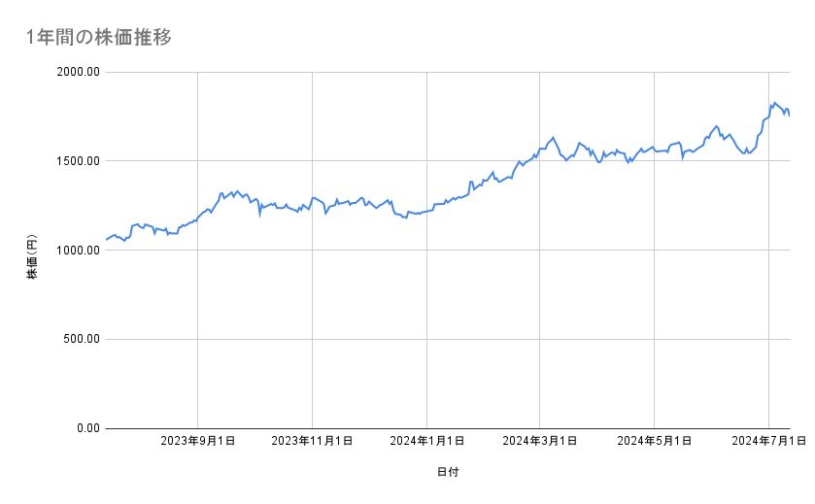Screen dimensions: 815x504
Task: Select the 2024年1月1日 date label
Action: click(426, 442)
